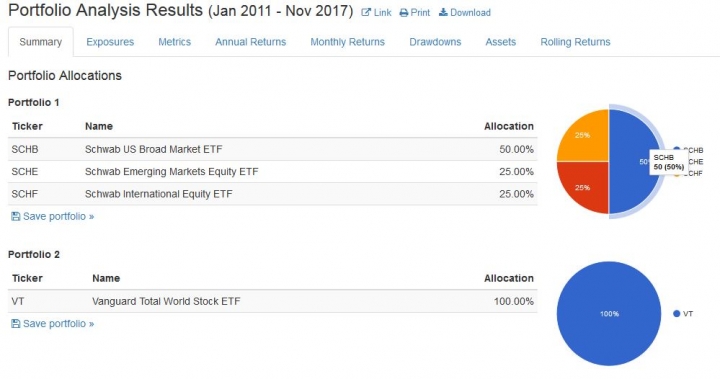Select the Summary tab
This screenshot has width=720, height=379.
click(40, 42)
